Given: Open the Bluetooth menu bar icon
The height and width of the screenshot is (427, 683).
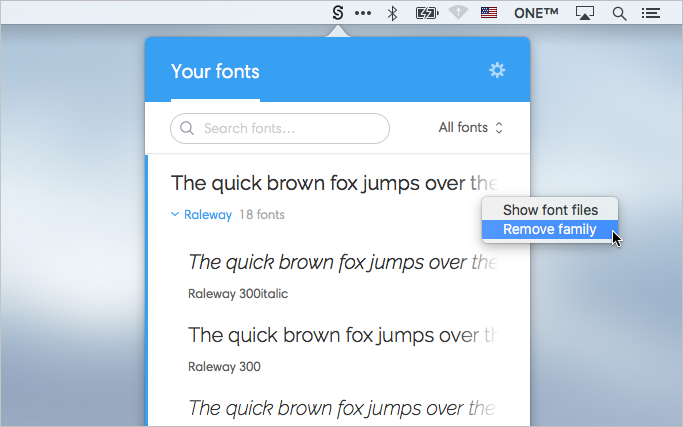Looking at the screenshot, I should tap(392, 13).
